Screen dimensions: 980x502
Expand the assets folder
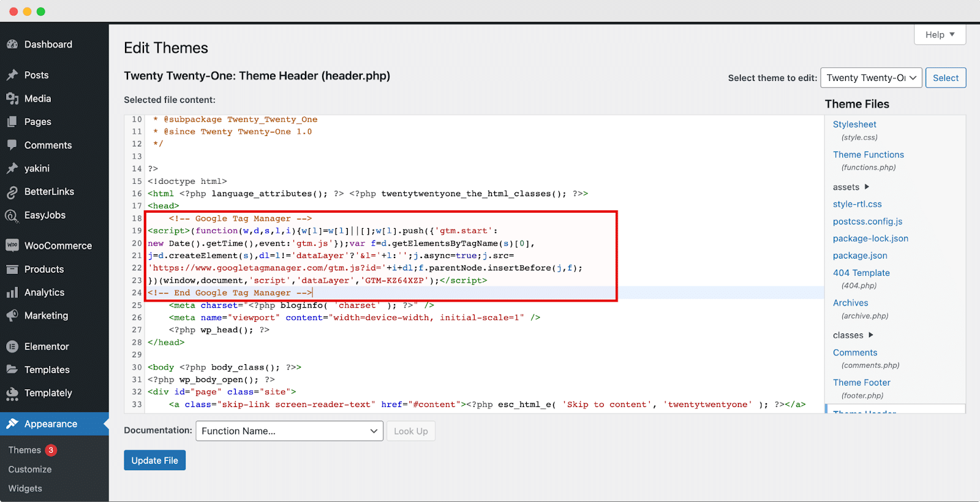point(851,187)
